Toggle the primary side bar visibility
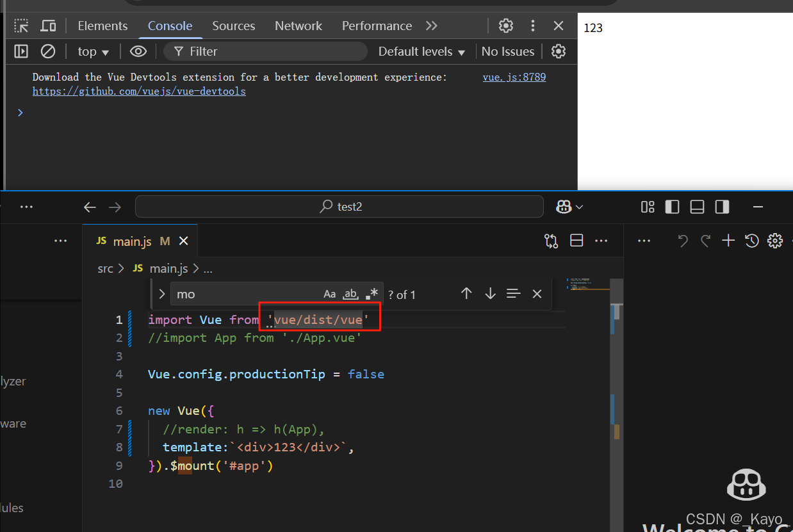 672,207
